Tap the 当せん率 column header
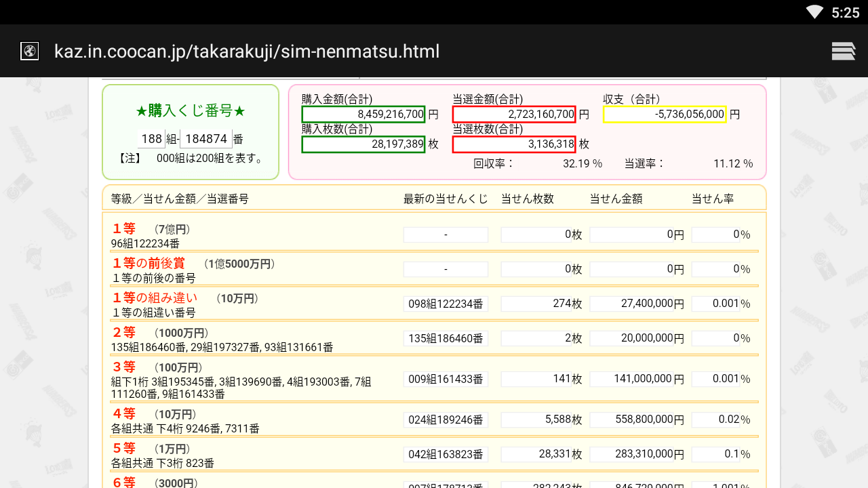 pyautogui.click(x=713, y=199)
